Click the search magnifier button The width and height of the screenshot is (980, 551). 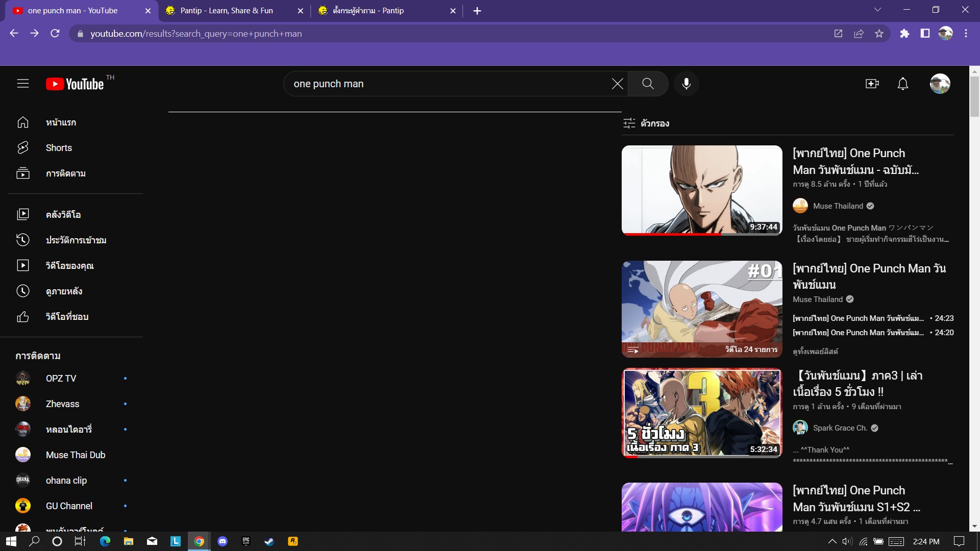(648, 84)
